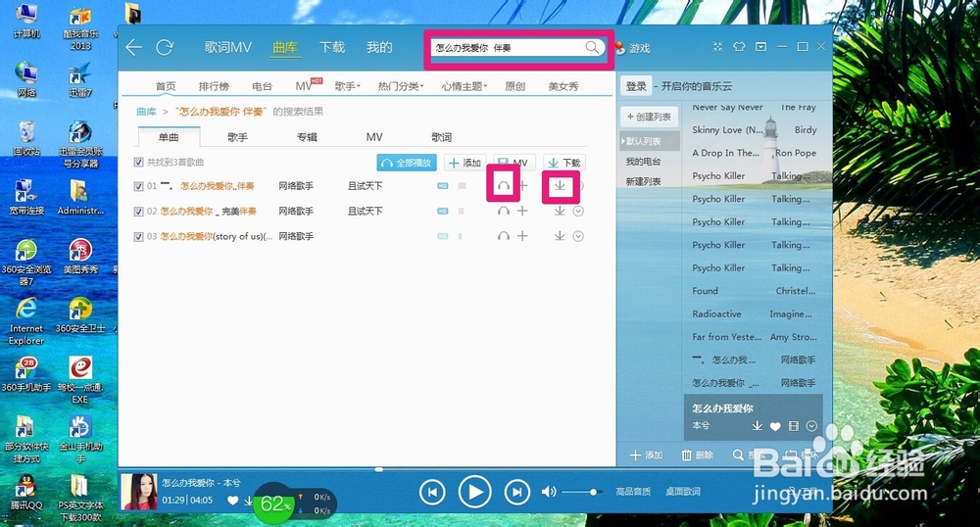Favorite the selected playlist track with heart
Screen dimensions: 980x527
pyautogui.click(x=775, y=426)
